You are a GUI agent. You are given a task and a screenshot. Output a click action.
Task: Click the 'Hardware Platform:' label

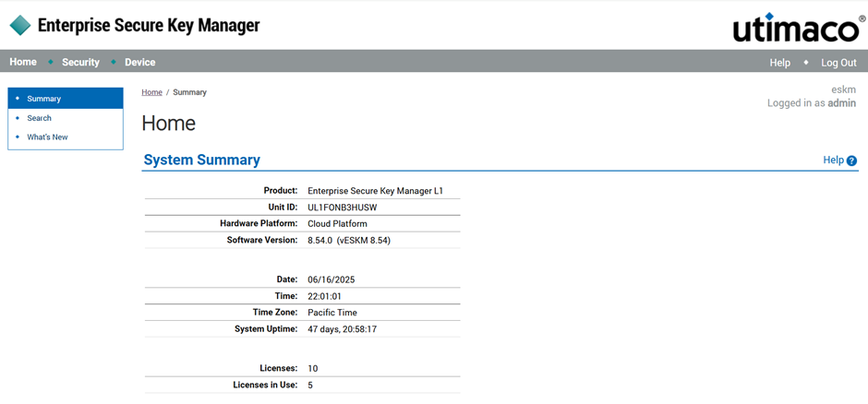[x=259, y=224]
